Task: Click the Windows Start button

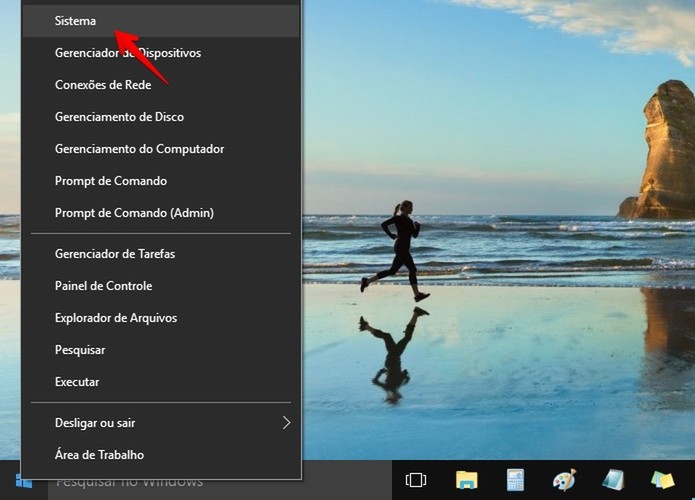Action: coord(24,480)
